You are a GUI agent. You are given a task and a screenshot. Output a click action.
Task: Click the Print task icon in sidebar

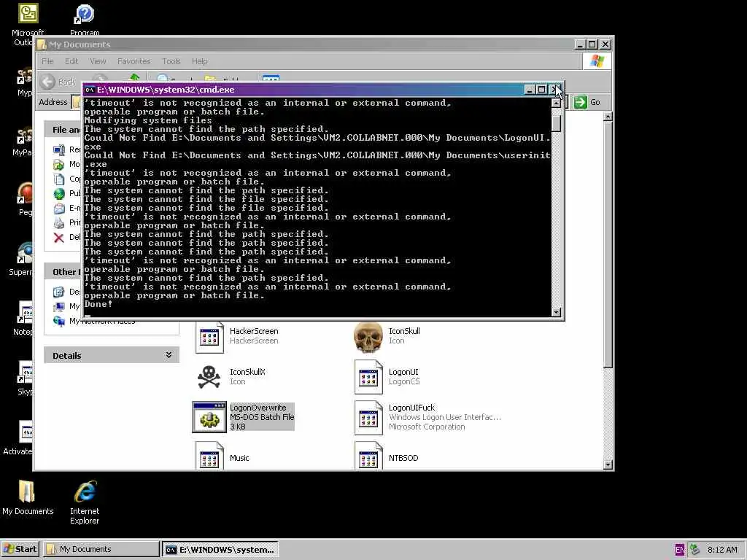point(58,222)
